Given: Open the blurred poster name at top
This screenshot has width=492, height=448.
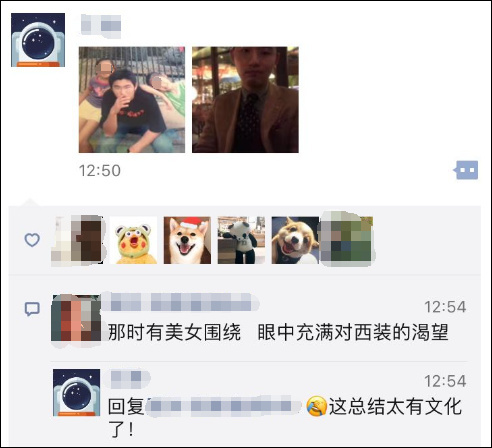Looking at the screenshot, I should 101,24.
